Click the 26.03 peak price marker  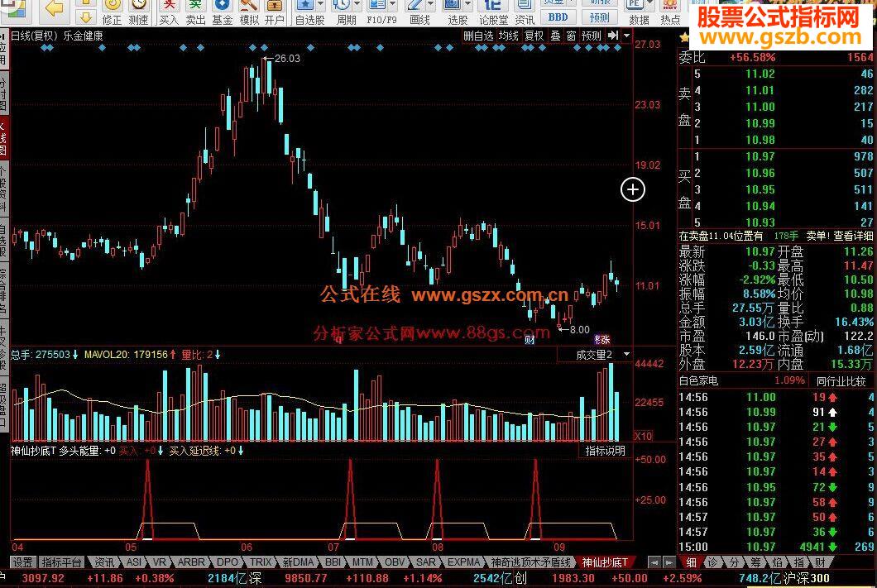pyautogui.click(x=287, y=58)
